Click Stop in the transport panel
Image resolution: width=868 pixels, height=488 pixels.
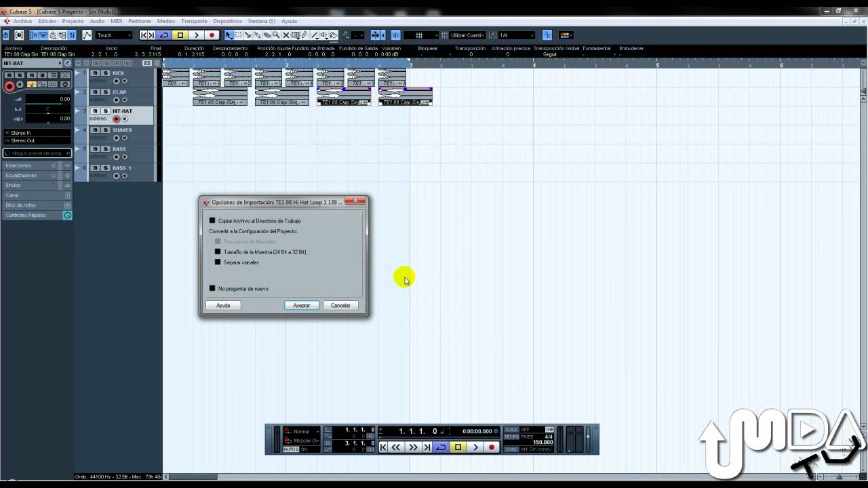458,447
